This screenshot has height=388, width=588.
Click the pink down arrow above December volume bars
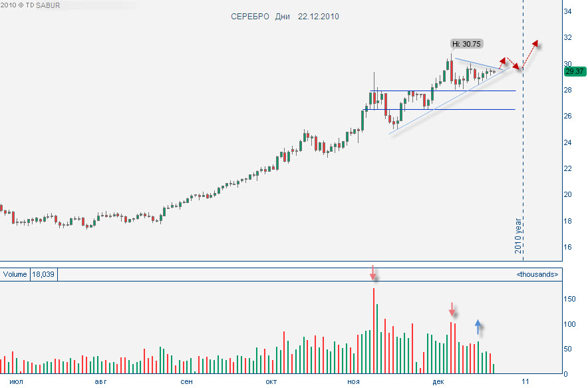pos(452,309)
